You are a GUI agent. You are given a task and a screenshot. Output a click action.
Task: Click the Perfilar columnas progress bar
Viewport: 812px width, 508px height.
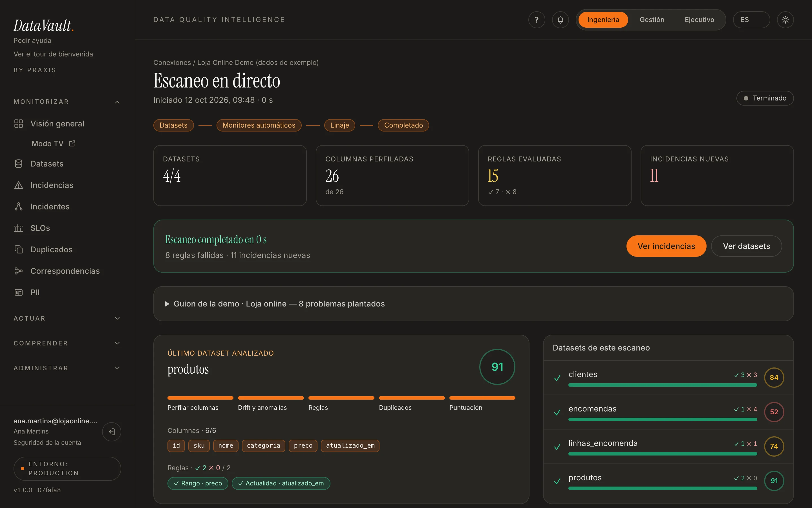(x=200, y=398)
